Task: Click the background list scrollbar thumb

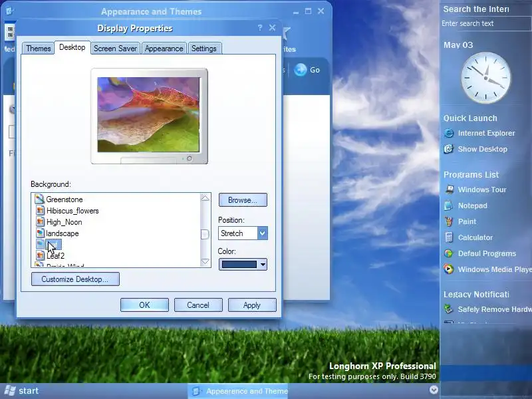Action: click(x=205, y=235)
